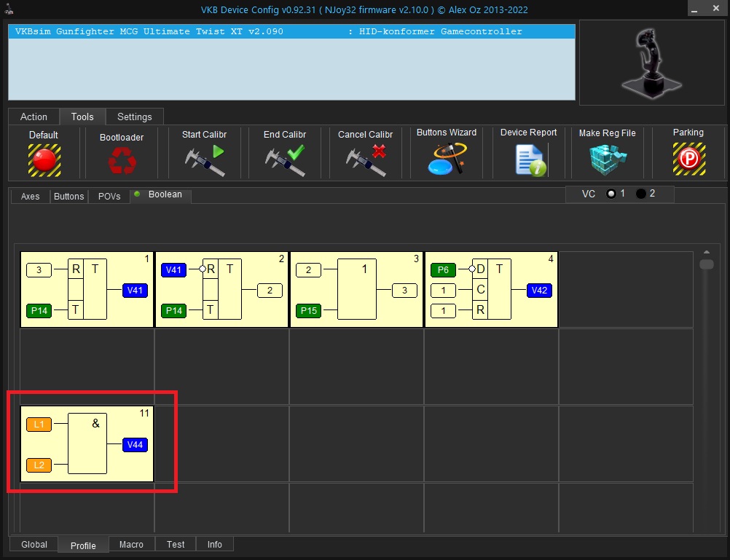The image size is (730, 560).
Task: Click the input 2 of block 3
Action: 309,269
